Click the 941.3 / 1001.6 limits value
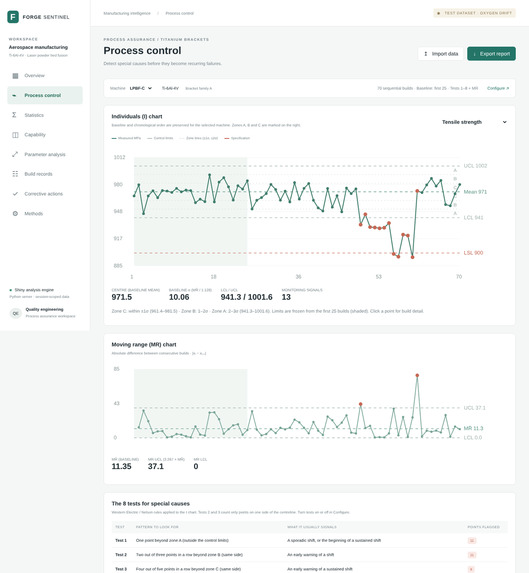The image size is (529, 573). pyautogui.click(x=246, y=297)
